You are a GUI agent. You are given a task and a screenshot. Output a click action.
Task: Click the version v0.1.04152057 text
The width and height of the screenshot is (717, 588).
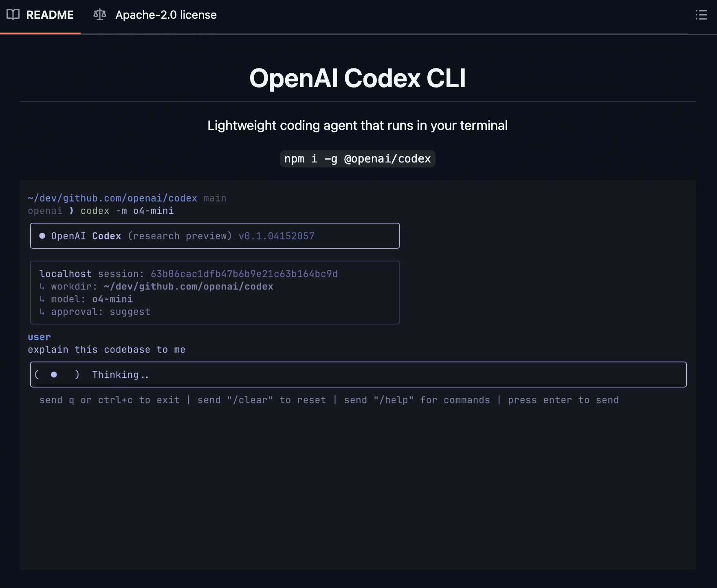(277, 236)
